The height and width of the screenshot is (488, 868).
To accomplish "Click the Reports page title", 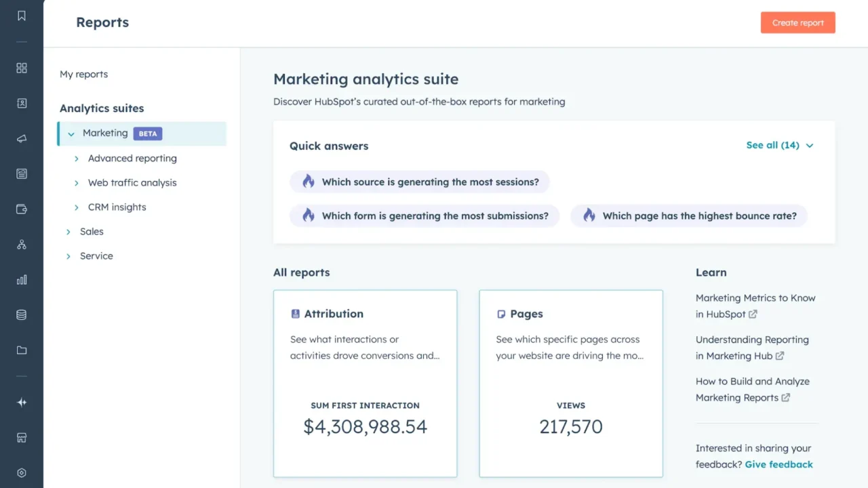I will 102,22.
